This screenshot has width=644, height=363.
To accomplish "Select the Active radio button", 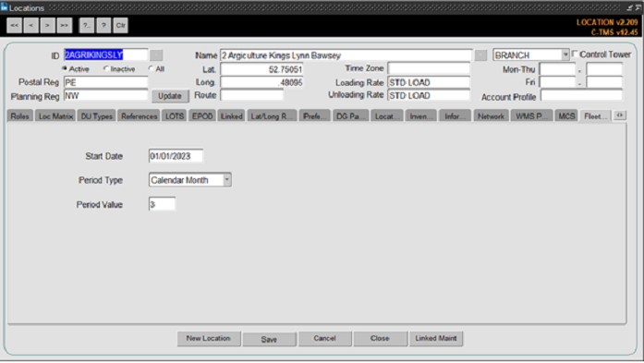I will point(65,68).
